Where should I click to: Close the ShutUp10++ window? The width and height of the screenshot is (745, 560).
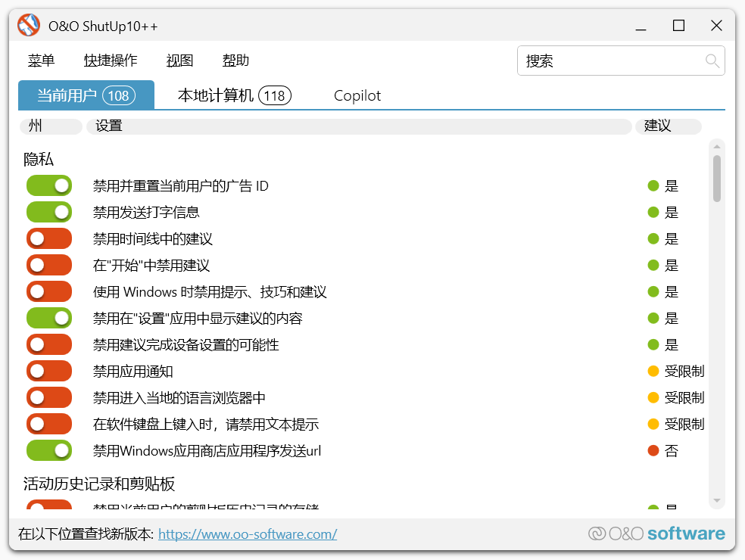click(716, 26)
